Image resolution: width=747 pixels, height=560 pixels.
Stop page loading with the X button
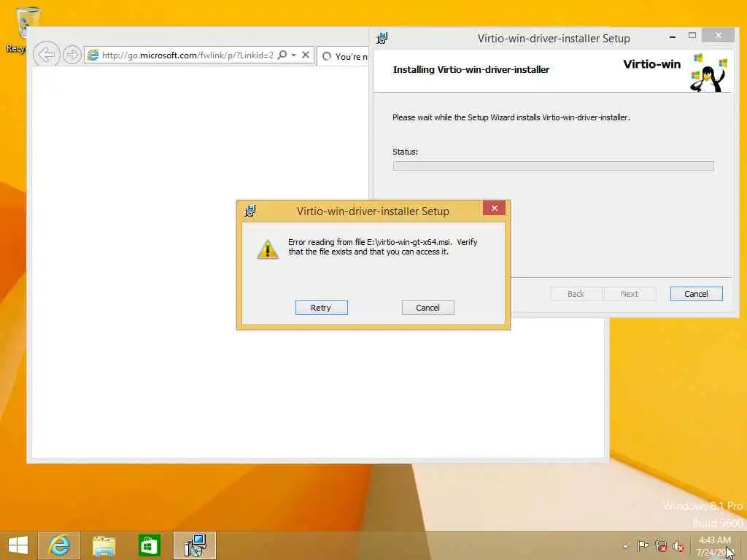tap(306, 55)
